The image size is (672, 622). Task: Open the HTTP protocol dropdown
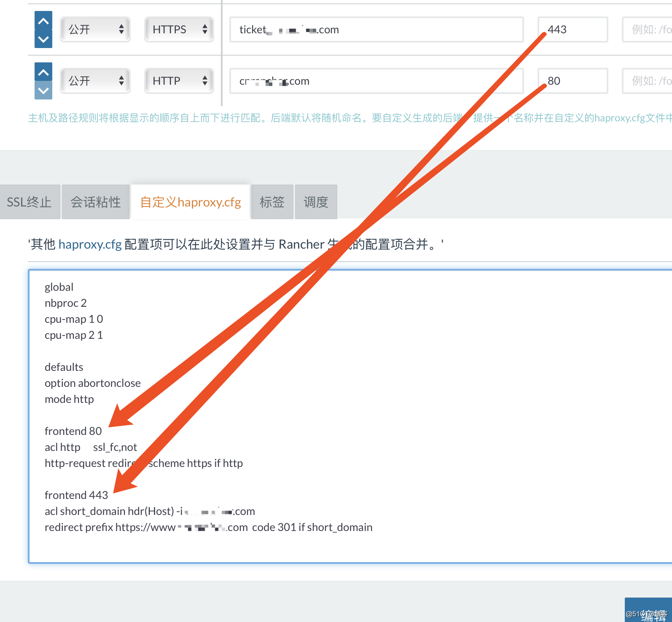[x=179, y=81]
